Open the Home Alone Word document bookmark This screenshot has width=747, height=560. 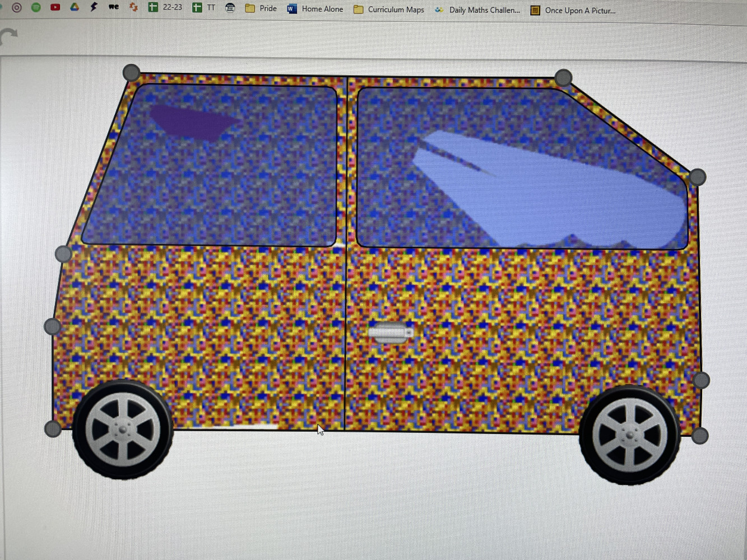tap(315, 9)
